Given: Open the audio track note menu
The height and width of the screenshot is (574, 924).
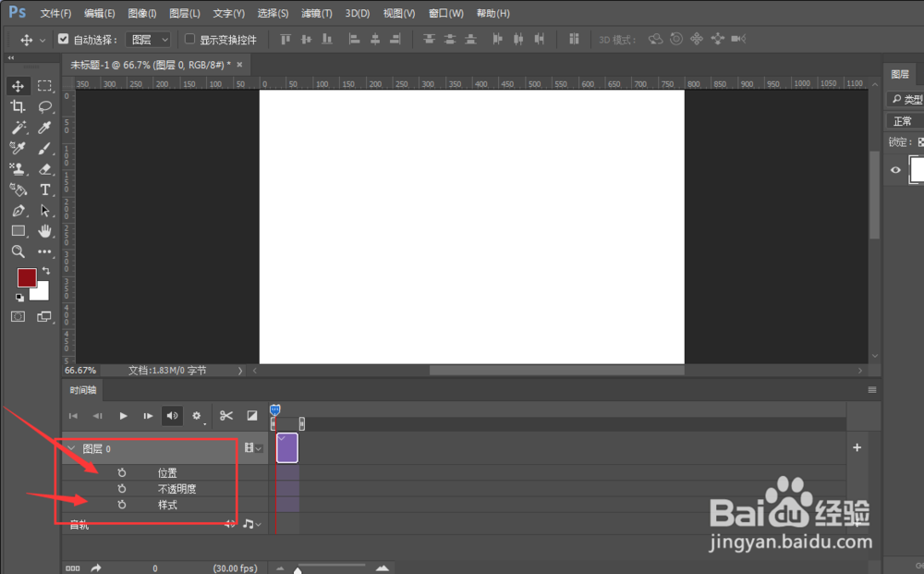Looking at the screenshot, I should 252,524.
